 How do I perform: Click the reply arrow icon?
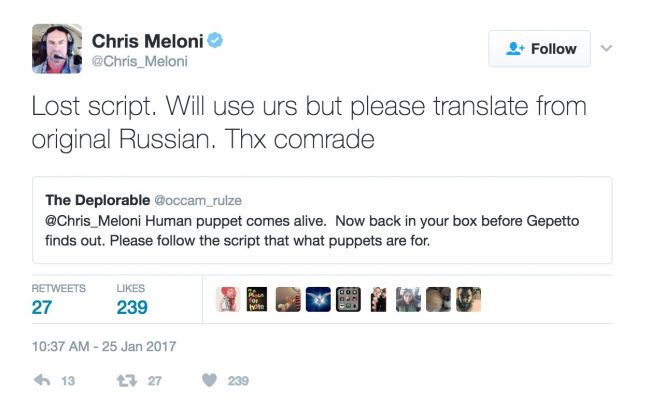(x=42, y=380)
